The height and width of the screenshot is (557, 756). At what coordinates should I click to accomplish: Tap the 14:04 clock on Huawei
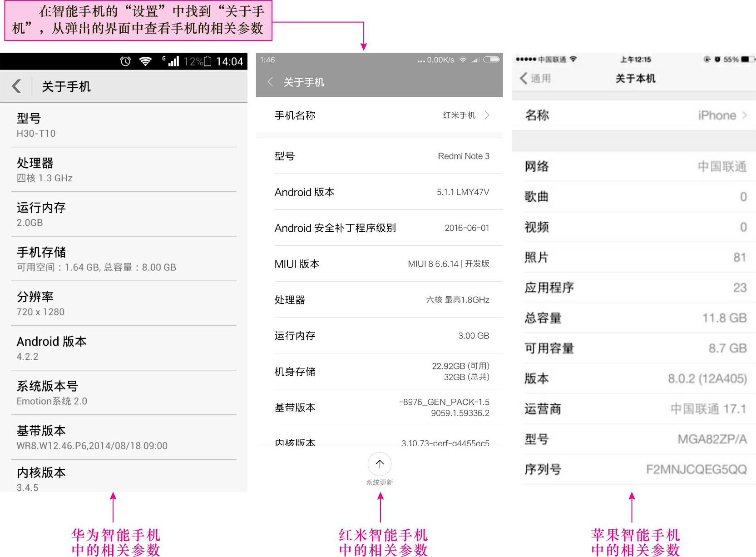click(230, 61)
